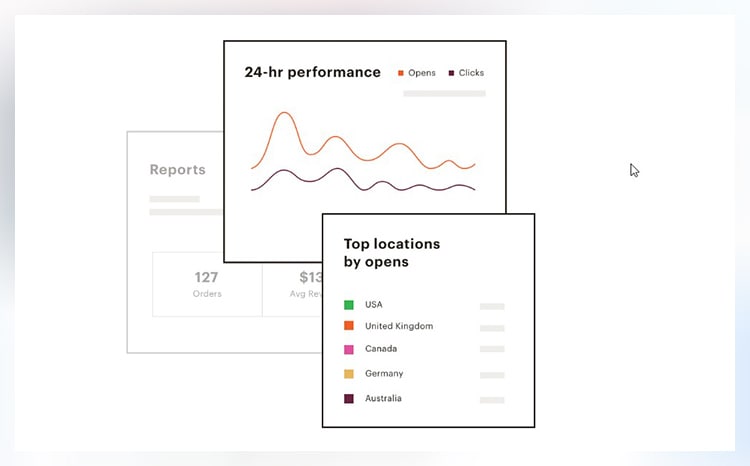The image size is (750, 466).
Task: Select the dark maroon Australia color square
Action: click(x=349, y=399)
